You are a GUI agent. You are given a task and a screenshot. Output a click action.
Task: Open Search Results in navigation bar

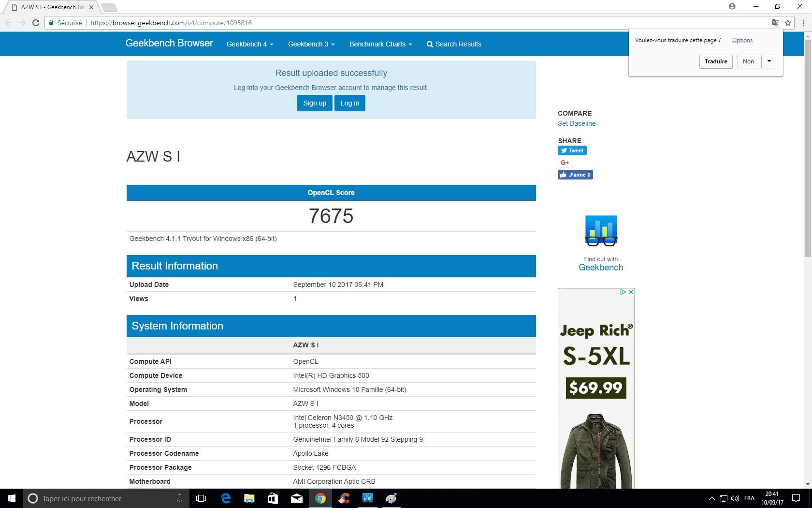[x=454, y=44]
